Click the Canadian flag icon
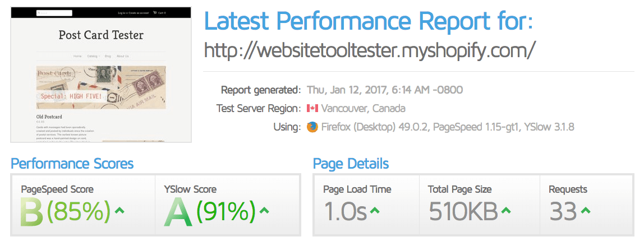 click(x=312, y=109)
